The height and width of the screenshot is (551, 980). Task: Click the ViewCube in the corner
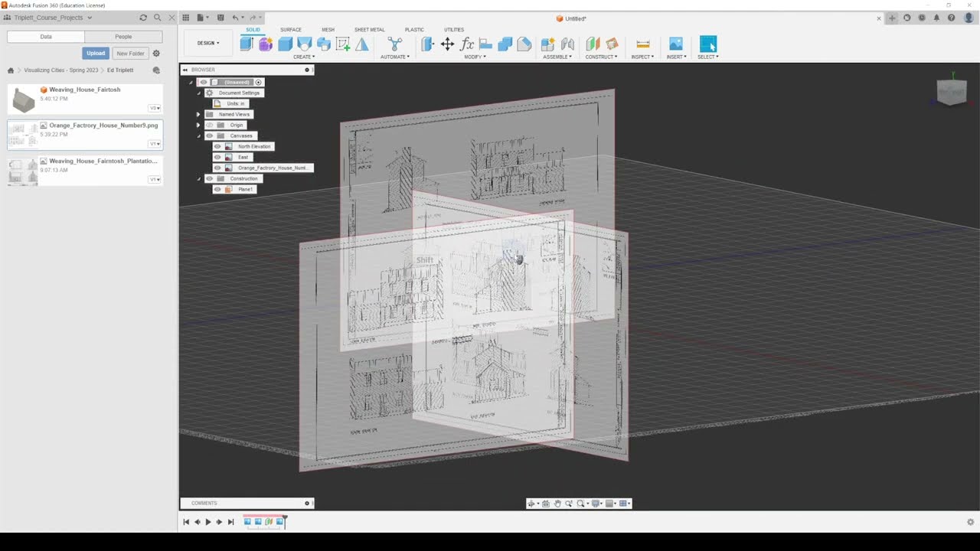click(x=952, y=91)
